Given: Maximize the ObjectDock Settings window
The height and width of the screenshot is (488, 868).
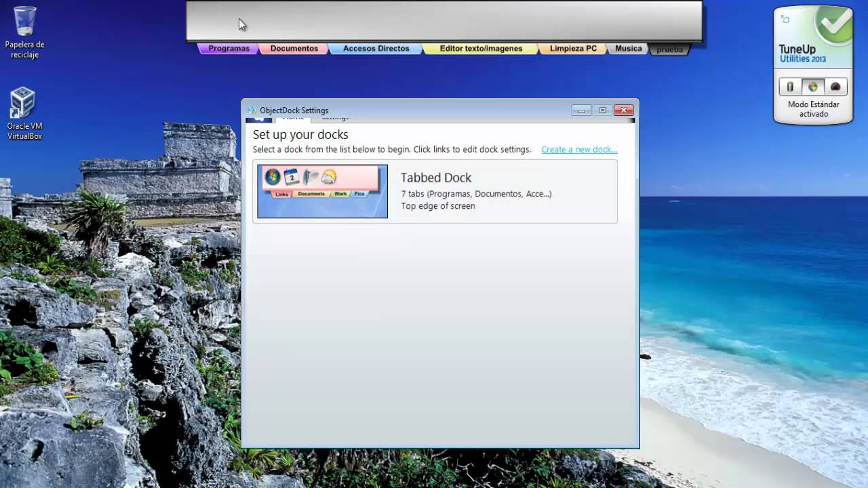Looking at the screenshot, I should pos(602,110).
